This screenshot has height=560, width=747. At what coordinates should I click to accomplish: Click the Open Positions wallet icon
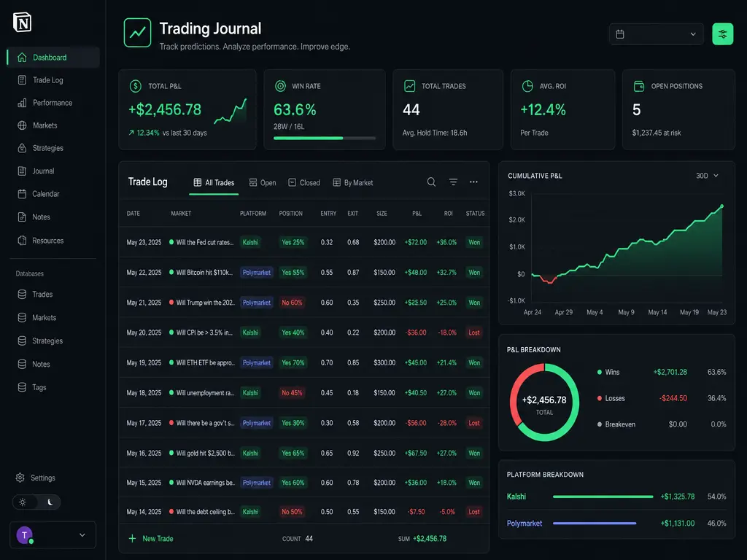click(x=639, y=86)
